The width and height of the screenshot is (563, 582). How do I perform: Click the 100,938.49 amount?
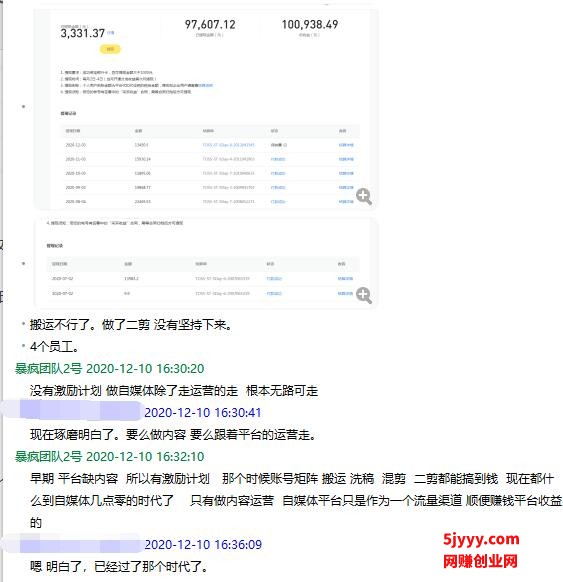point(310,24)
